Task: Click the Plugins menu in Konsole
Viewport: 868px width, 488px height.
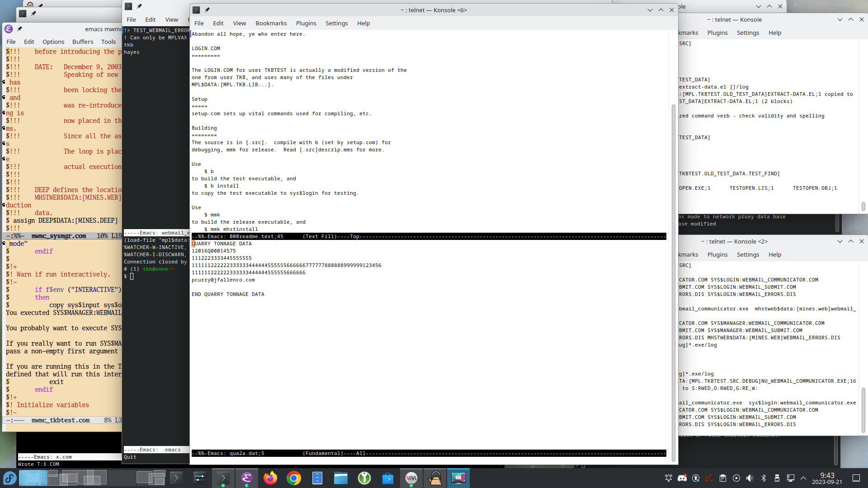Action: [x=306, y=23]
